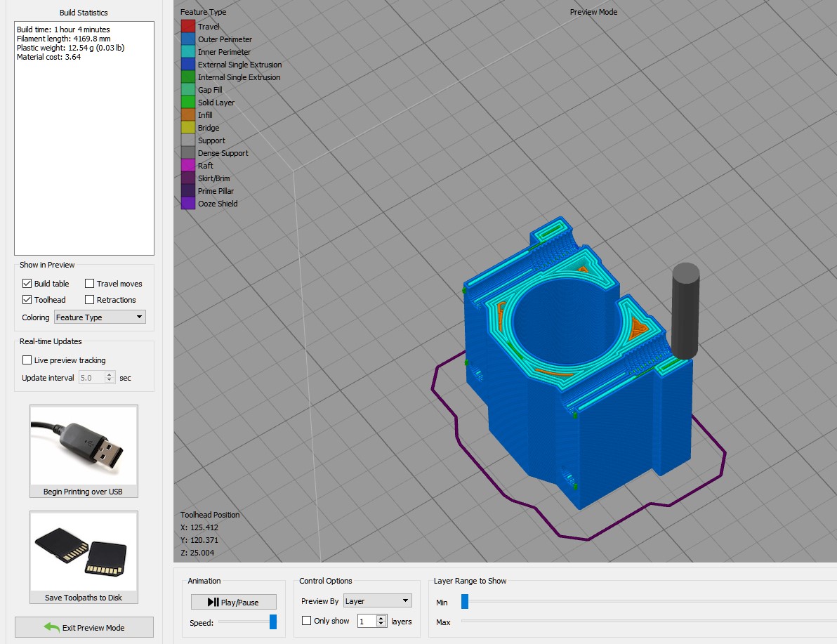837x644 pixels.
Task: Click the Travel color legend icon
Action: point(187,25)
